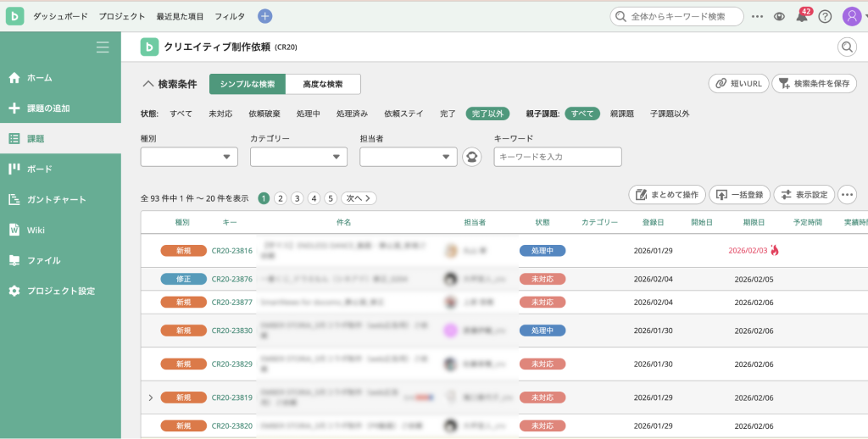Click the notifications bell icon
The image size is (868, 439).
[801, 17]
